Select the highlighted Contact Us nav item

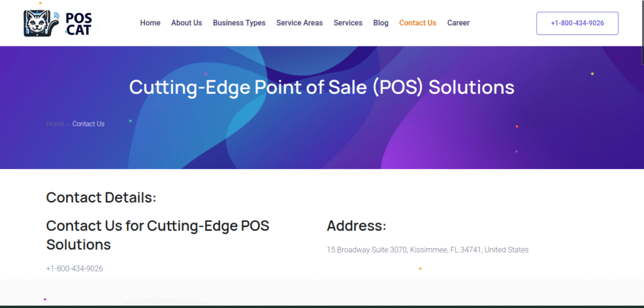(x=418, y=23)
